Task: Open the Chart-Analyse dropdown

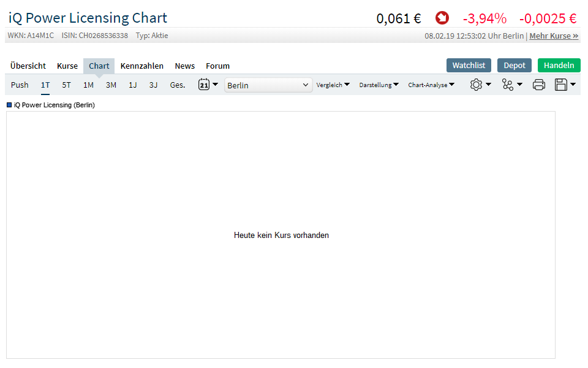Action: click(x=431, y=85)
